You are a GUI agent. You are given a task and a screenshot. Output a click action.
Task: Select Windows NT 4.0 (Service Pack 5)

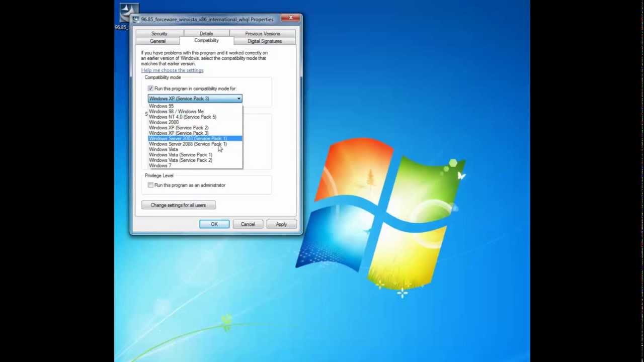tap(195, 117)
